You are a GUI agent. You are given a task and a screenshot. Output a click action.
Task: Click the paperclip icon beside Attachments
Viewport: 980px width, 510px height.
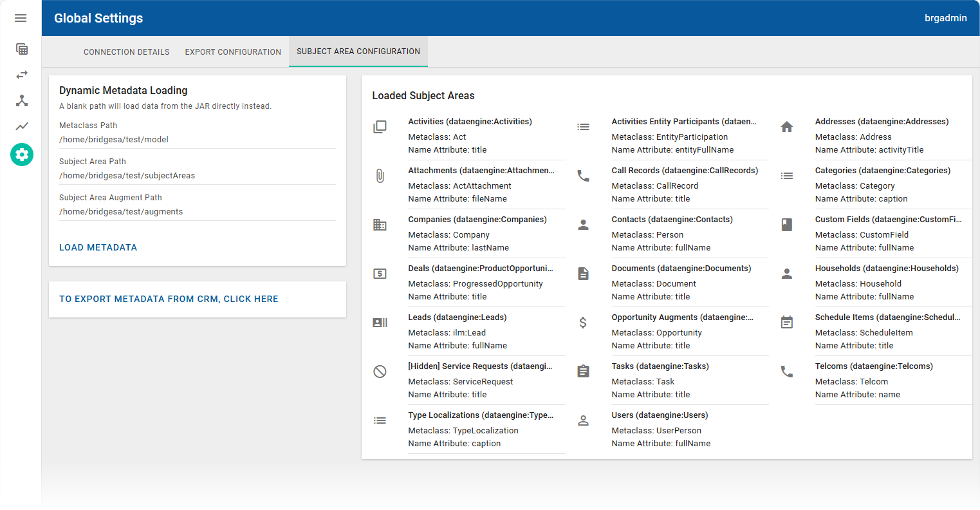pos(380,176)
